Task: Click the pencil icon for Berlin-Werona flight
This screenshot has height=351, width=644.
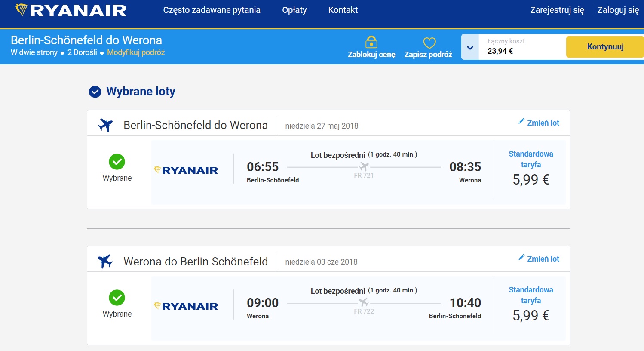Action: click(x=521, y=122)
